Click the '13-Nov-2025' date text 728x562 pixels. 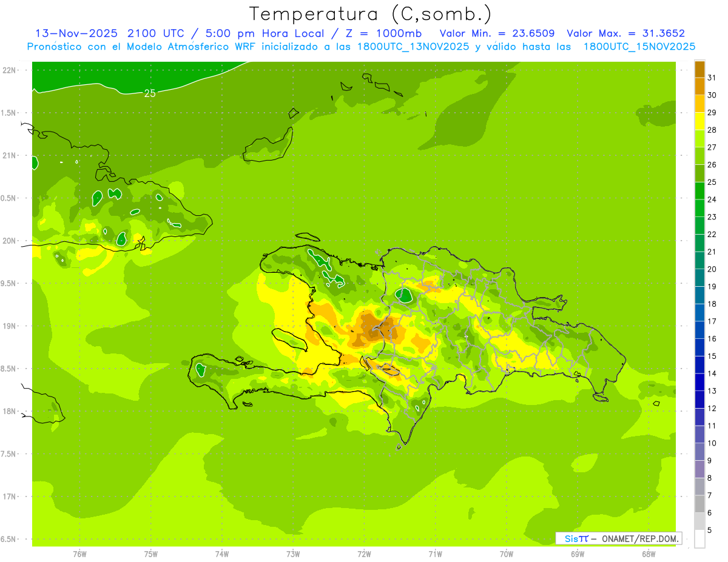click(x=78, y=33)
